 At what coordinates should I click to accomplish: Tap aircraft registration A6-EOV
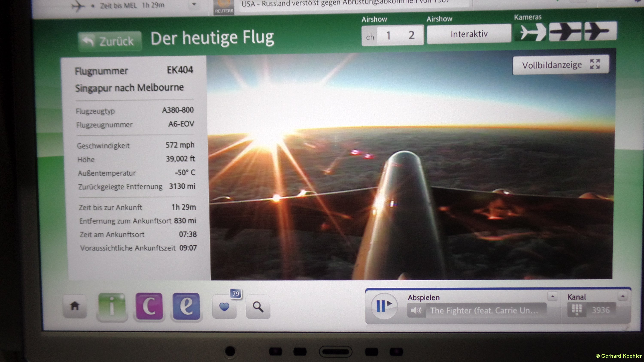[x=181, y=124]
